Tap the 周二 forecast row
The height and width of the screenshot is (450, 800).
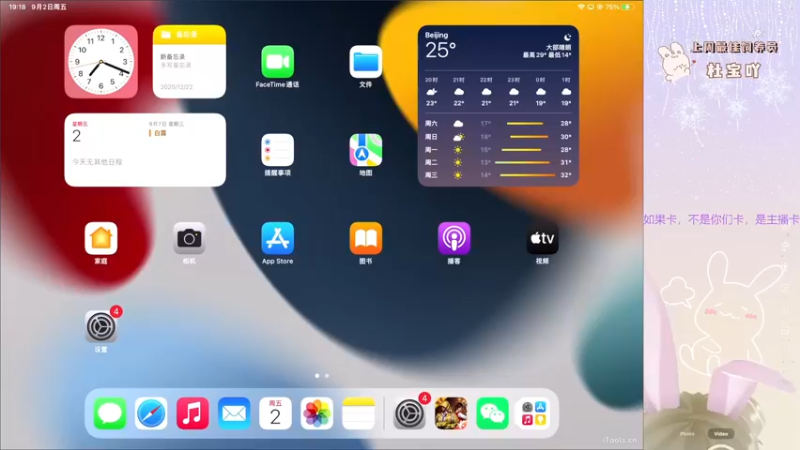coord(498,162)
